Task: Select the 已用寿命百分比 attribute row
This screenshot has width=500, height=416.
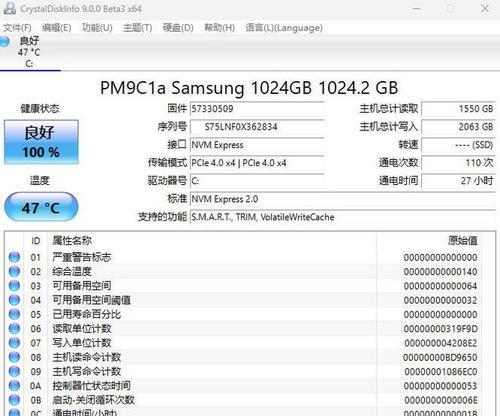Action: coord(243,314)
